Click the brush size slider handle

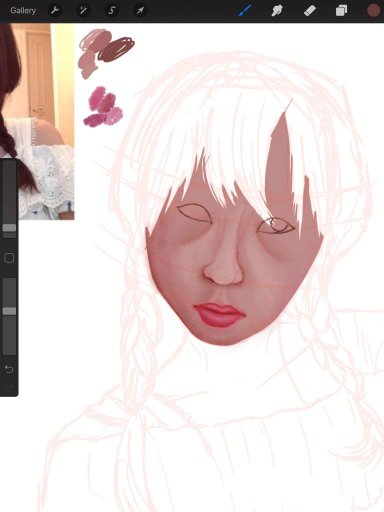[9, 228]
